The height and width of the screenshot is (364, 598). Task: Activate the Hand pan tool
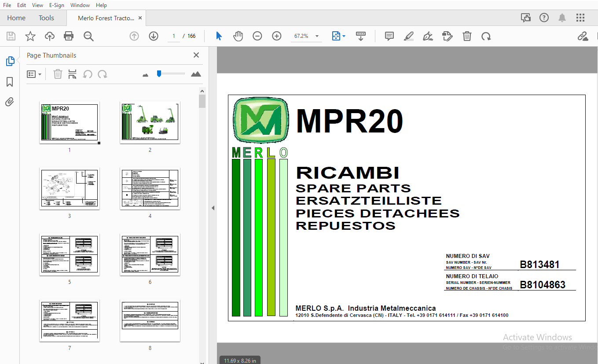point(238,36)
